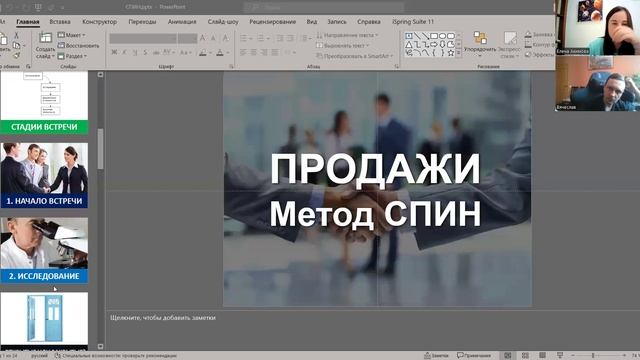This screenshot has height=360, width=640.
Task: Toggle underline formatting (Ч)
Action: (135, 52)
